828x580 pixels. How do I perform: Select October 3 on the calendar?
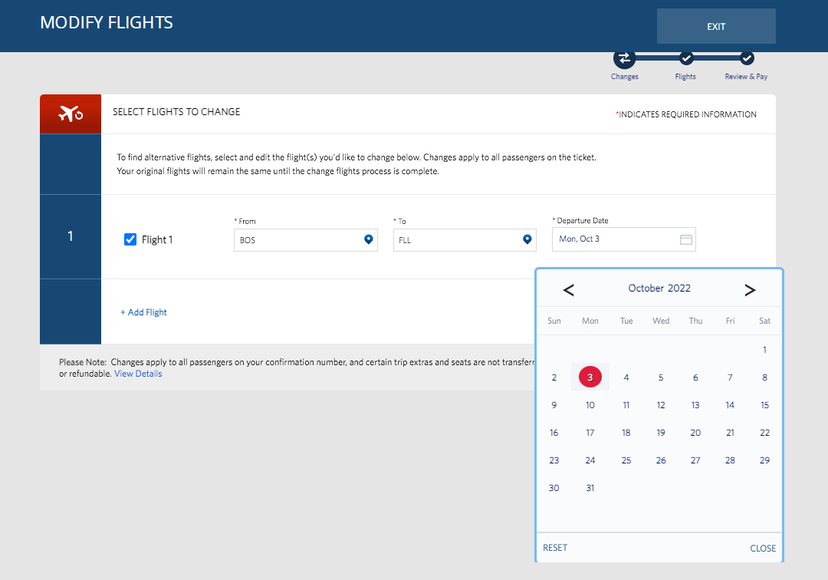click(590, 377)
